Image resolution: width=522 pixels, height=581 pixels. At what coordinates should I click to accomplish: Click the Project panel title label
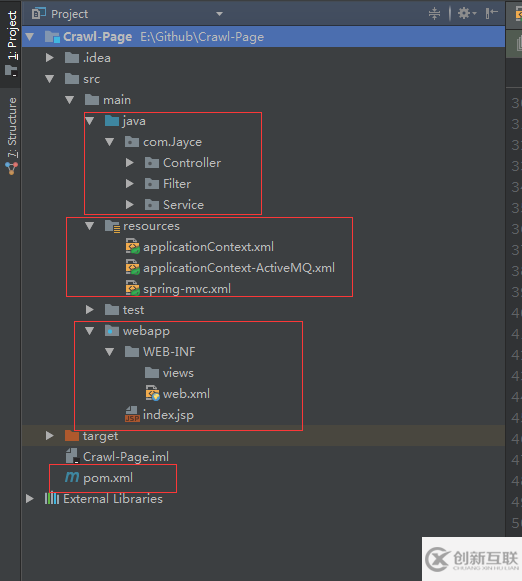pyautogui.click(x=70, y=14)
